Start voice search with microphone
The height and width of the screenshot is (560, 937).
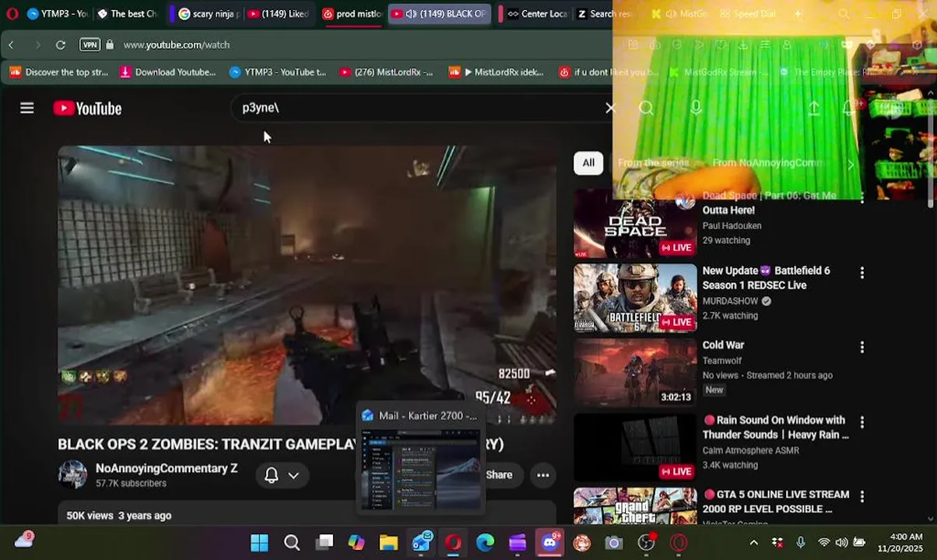pyautogui.click(x=696, y=108)
